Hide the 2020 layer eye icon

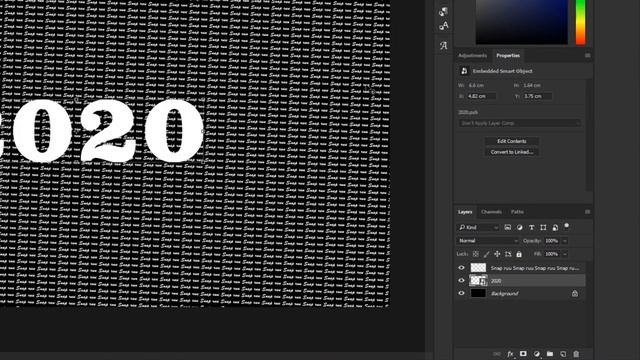[x=461, y=280]
